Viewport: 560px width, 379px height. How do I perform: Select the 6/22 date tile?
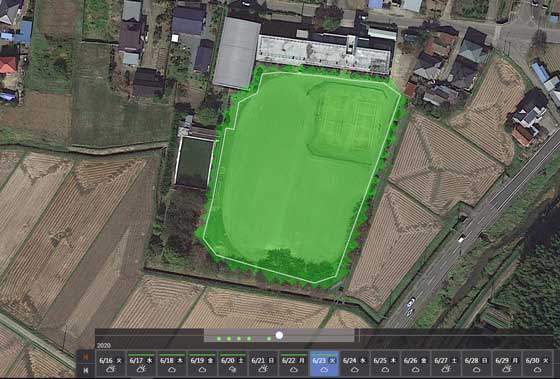(293, 364)
